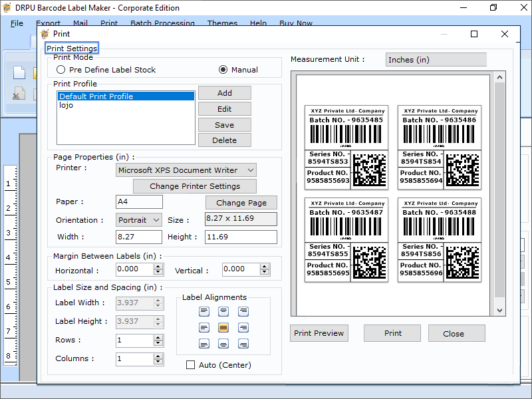Viewport: 532px width, 399px height.
Task: Click DRPU Barcode Label Maker title icon
Action: (7, 8)
